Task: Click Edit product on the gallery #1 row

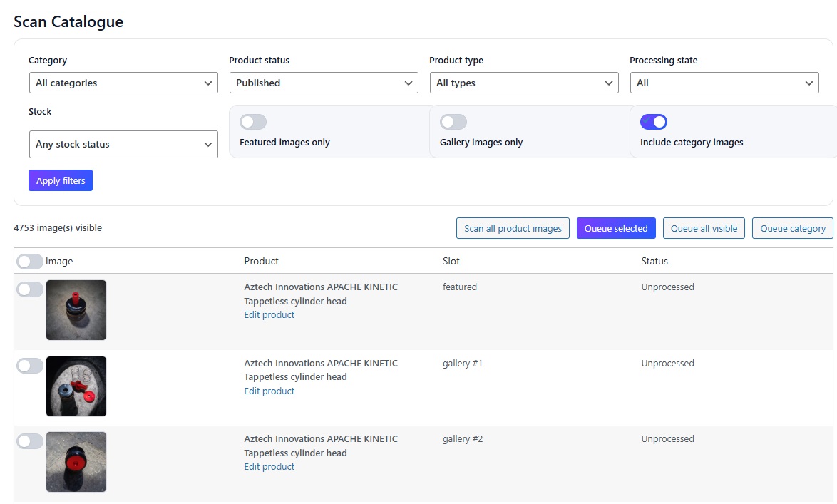Action: pos(269,391)
